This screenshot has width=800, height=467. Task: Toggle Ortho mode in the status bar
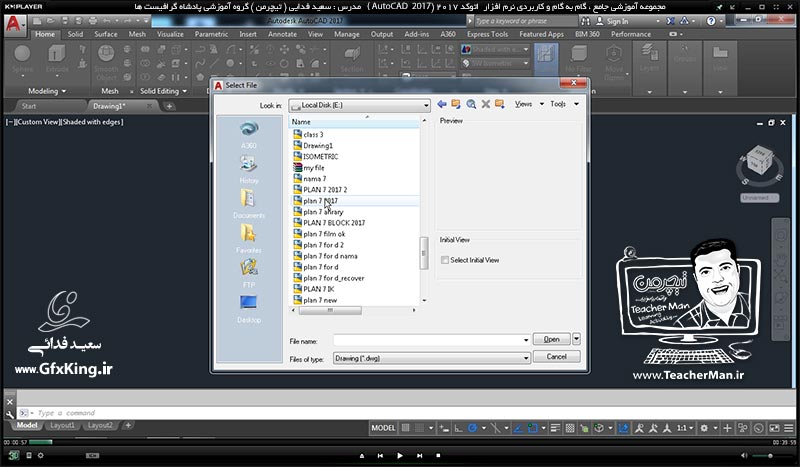click(x=458, y=428)
